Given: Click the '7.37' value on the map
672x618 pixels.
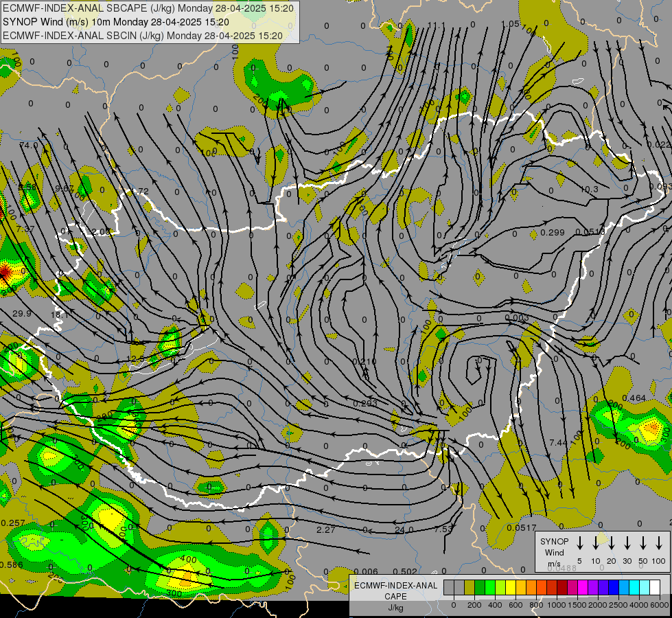Looking at the screenshot, I should point(25,229).
